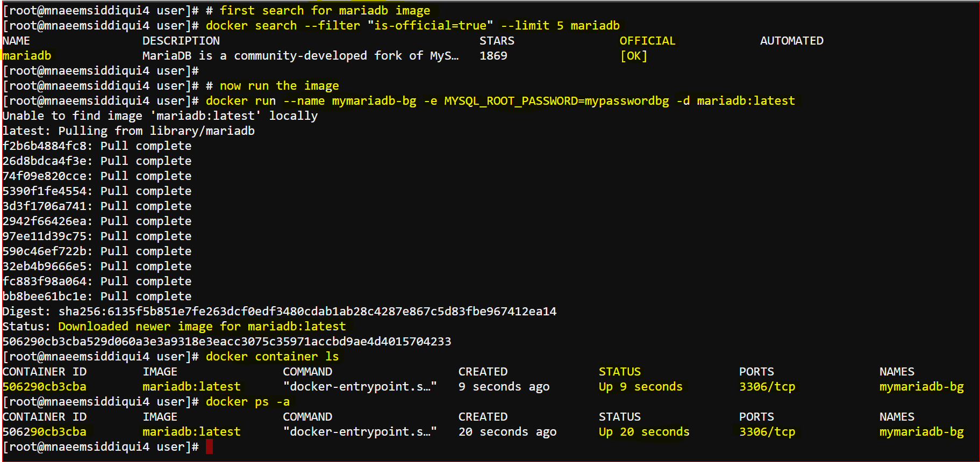Viewport: 980px width, 462px height.
Task: Click the 'STARS' column header
Action: [497, 41]
